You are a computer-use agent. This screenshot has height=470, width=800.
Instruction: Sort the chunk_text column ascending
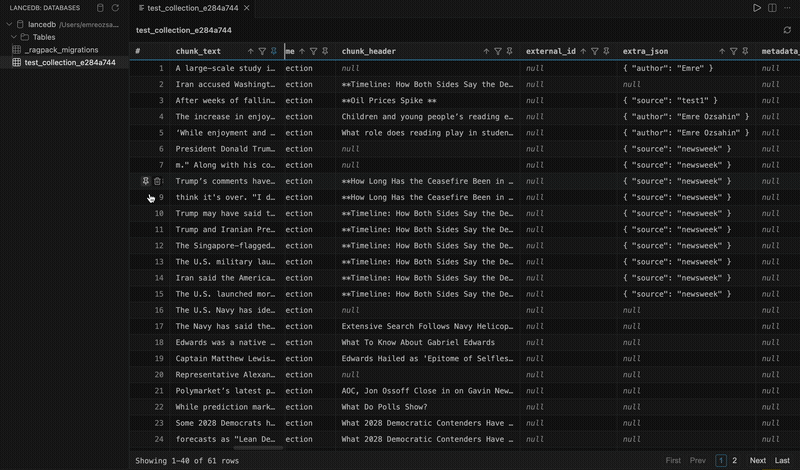(251, 51)
